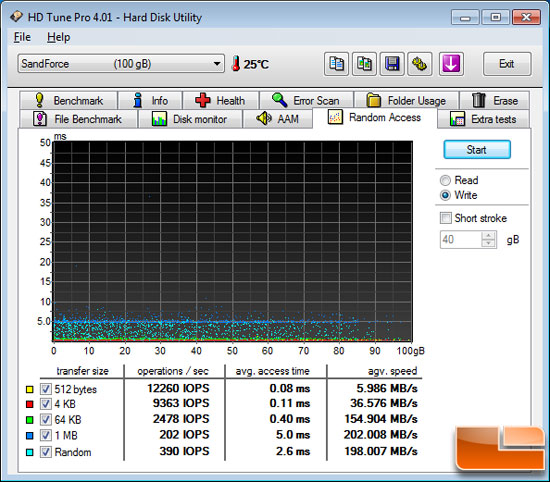Click the 0.40 ms access time
The width and height of the screenshot is (550, 482).
pyautogui.click(x=290, y=419)
